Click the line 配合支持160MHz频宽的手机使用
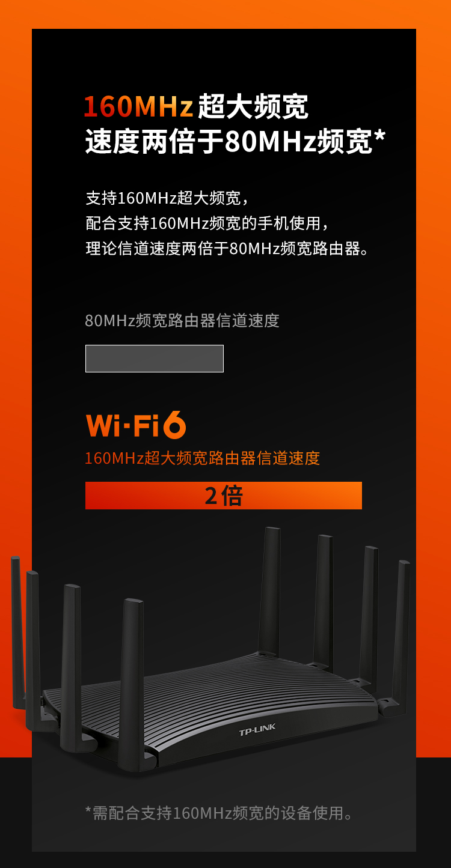 [207, 223]
